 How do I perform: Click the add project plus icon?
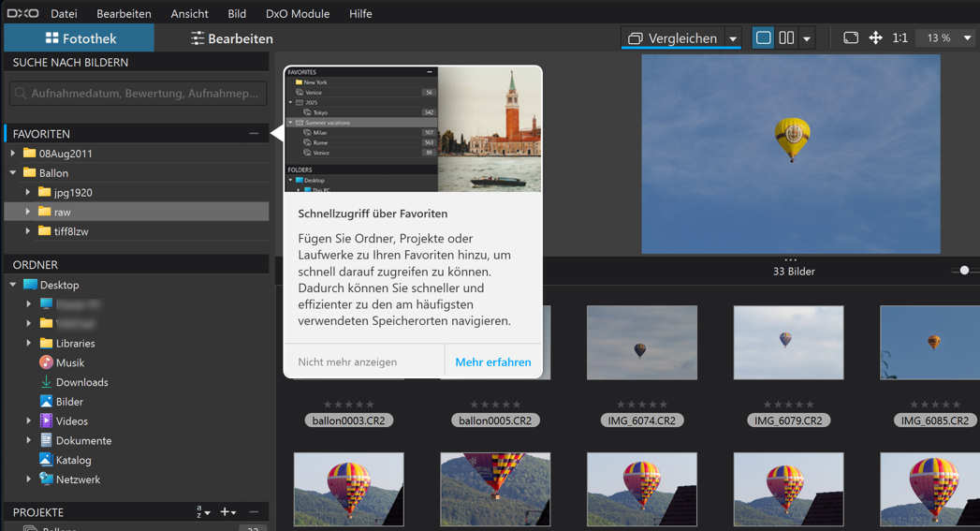click(x=227, y=512)
